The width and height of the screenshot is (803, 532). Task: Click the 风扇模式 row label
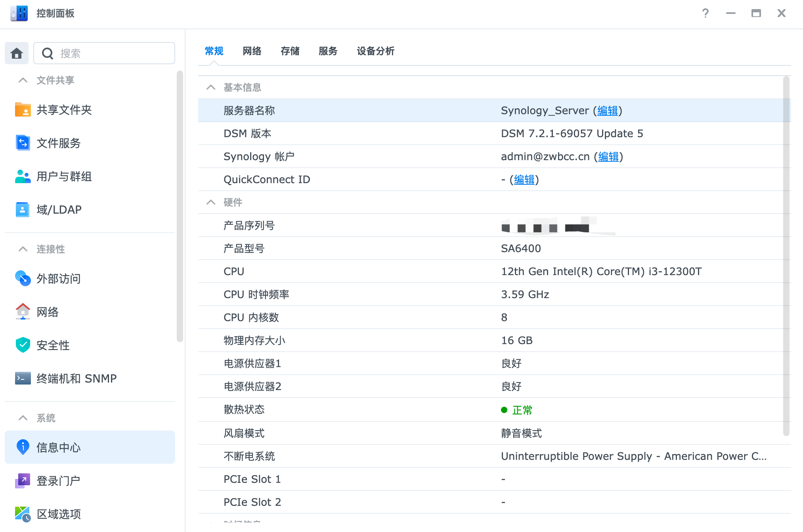click(244, 433)
